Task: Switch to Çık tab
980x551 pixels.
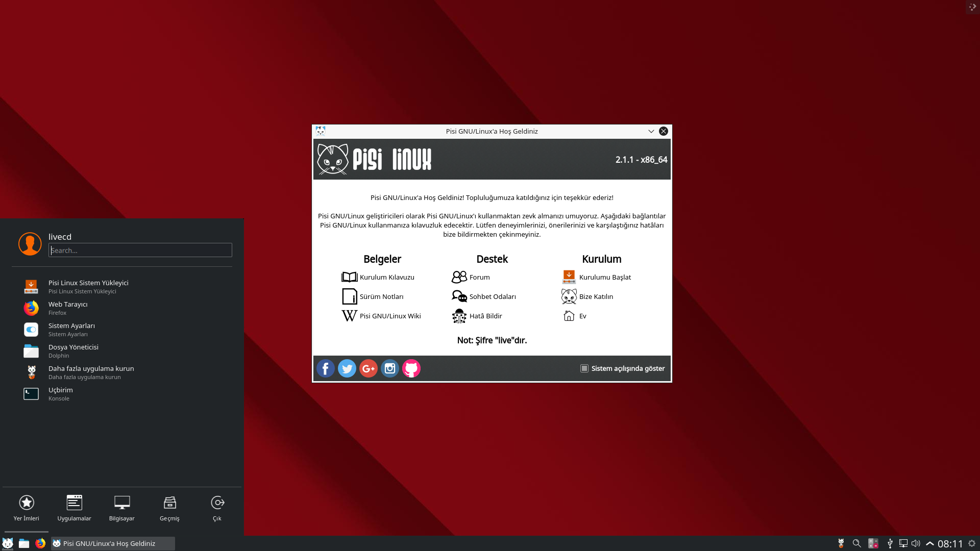Action: pyautogui.click(x=217, y=508)
